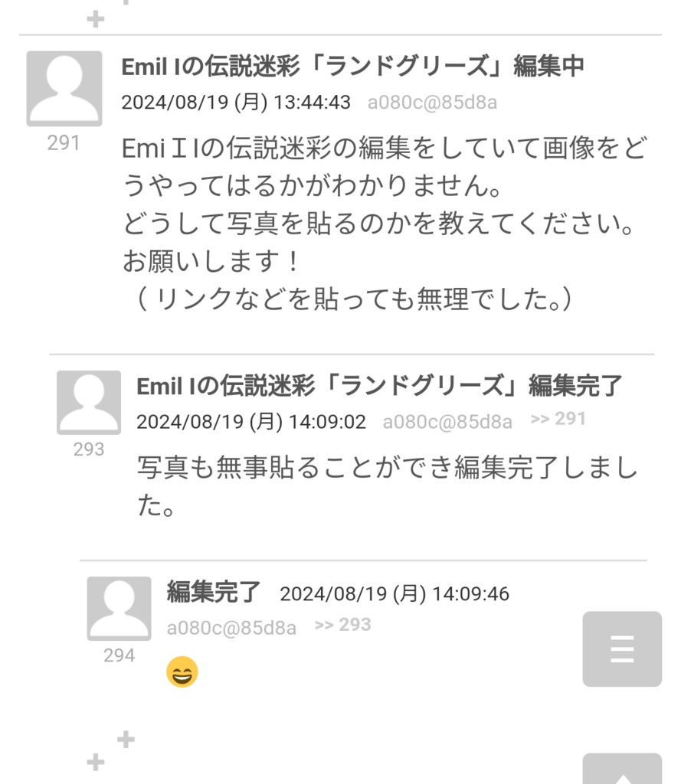
Task: Select comment number 291 label
Action: pos(64,143)
